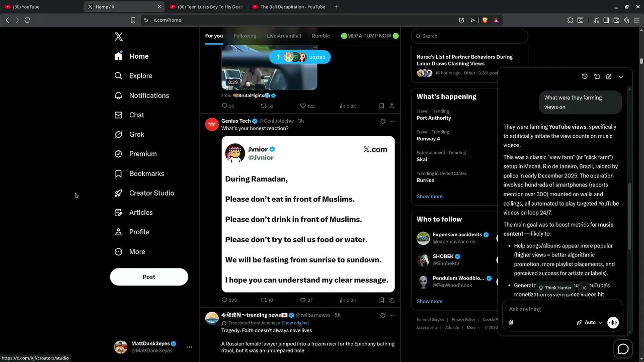Open the MEGA PUMP NOW tab
Viewport: 644px width, 362px height.
(x=370, y=36)
